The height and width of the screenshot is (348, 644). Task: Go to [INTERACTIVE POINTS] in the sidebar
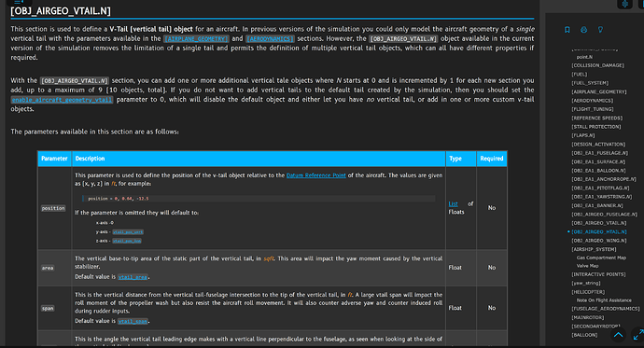coord(598,274)
